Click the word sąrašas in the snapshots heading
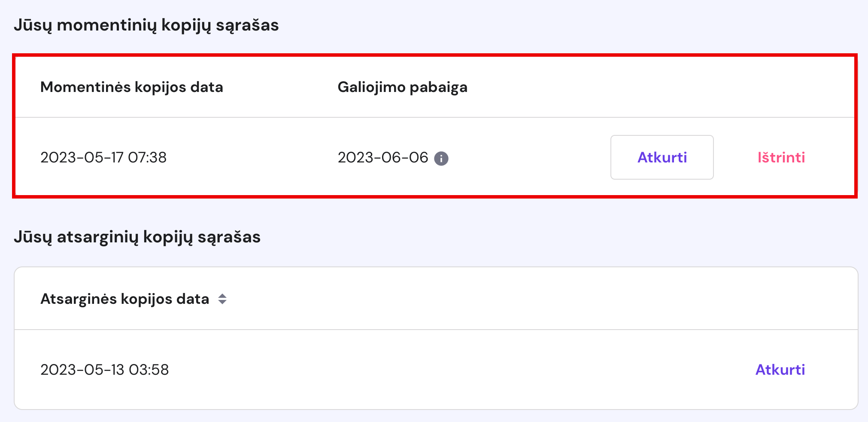 pyautogui.click(x=247, y=25)
